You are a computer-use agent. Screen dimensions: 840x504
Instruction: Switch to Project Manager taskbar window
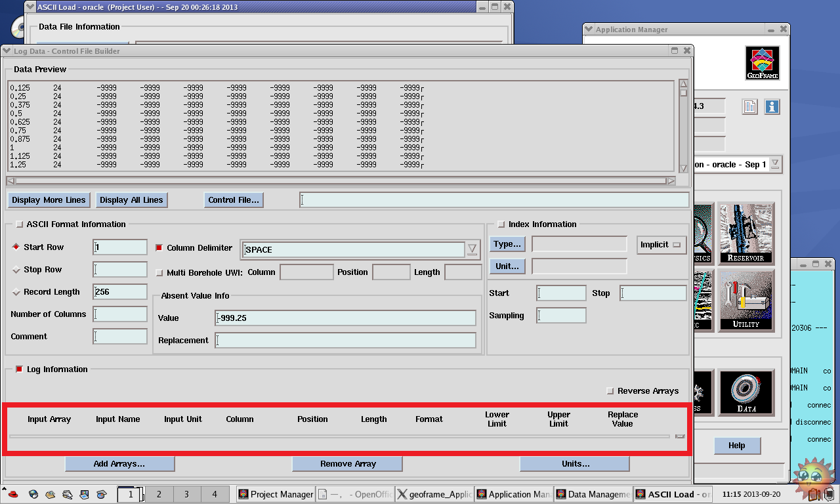click(x=276, y=494)
